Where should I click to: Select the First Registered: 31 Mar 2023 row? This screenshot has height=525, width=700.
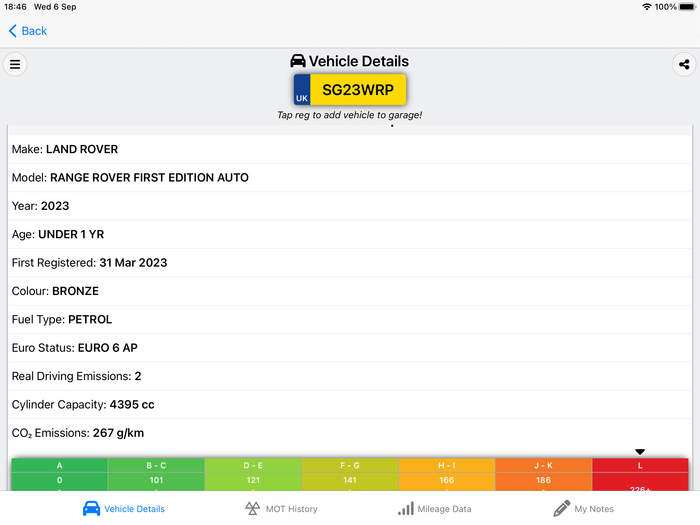[x=350, y=262]
